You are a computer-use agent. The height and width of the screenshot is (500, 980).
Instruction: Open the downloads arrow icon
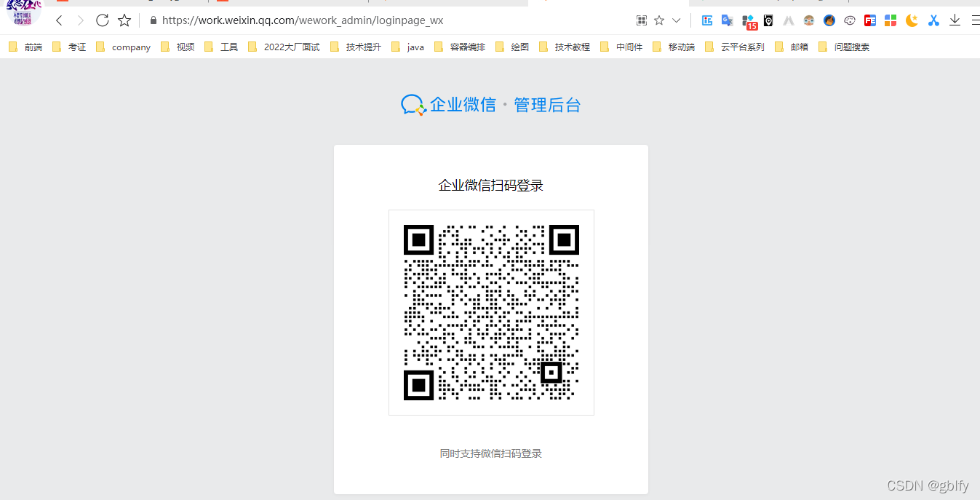pos(955,20)
